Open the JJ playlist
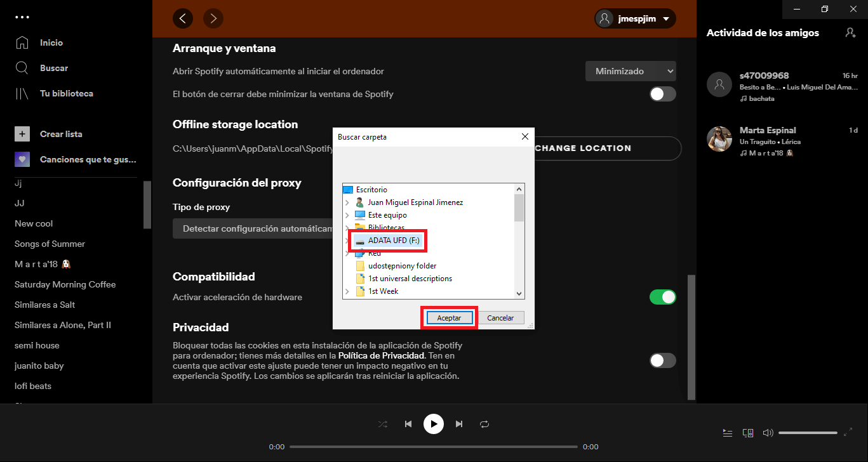The width and height of the screenshot is (868, 462). pos(20,203)
